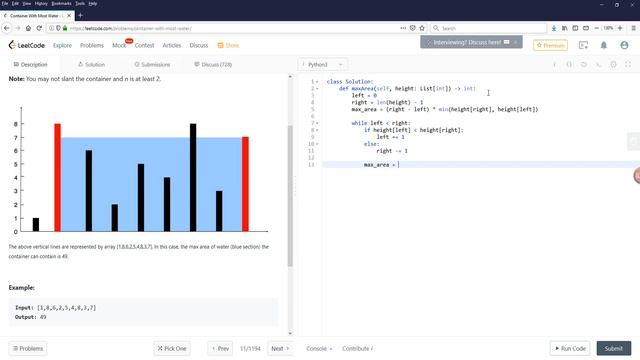Screen dimensions: 640x360
Task: Bookmark this page with the star icon
Action: point(422,28)
